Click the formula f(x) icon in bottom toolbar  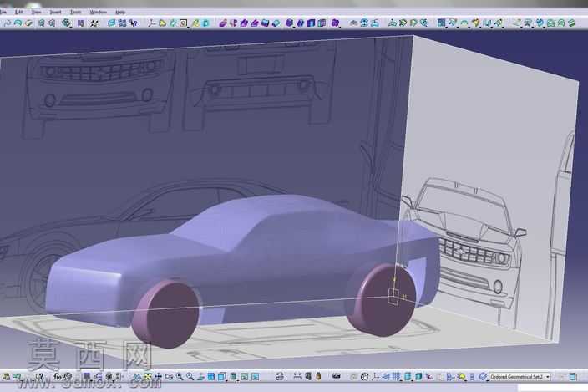coord(58,376)
